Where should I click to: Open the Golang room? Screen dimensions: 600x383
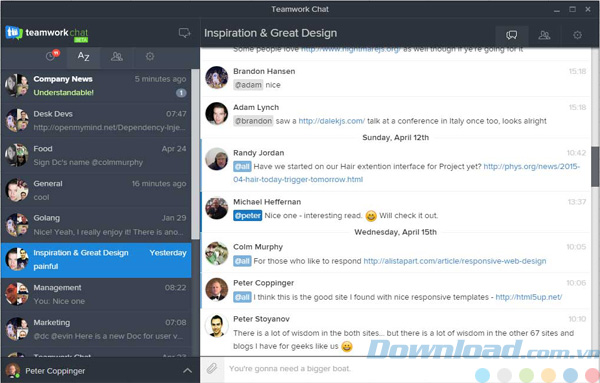96,225
